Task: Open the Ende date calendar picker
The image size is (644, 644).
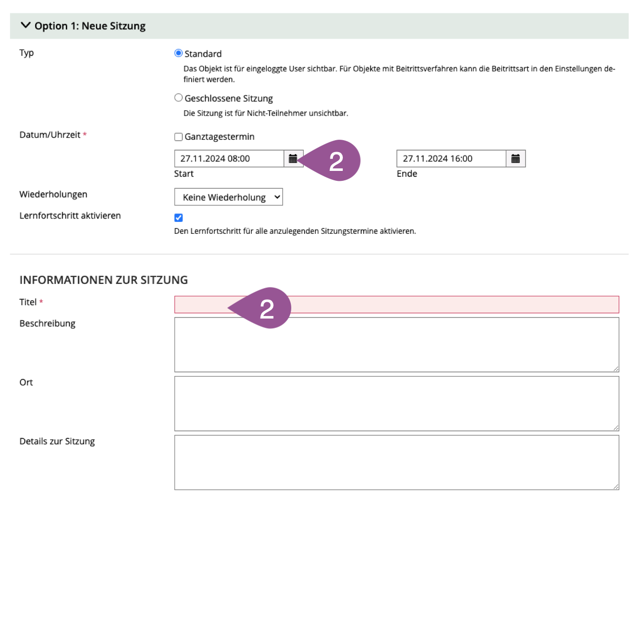Action: pyautogui.click(x=515, y=159)
